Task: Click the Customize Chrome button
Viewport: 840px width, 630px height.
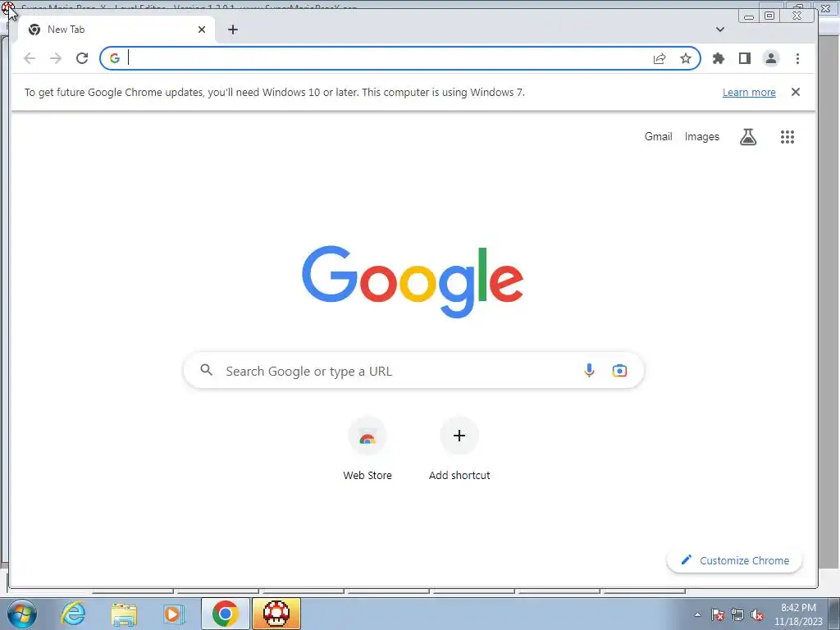Action: [734, 560]
